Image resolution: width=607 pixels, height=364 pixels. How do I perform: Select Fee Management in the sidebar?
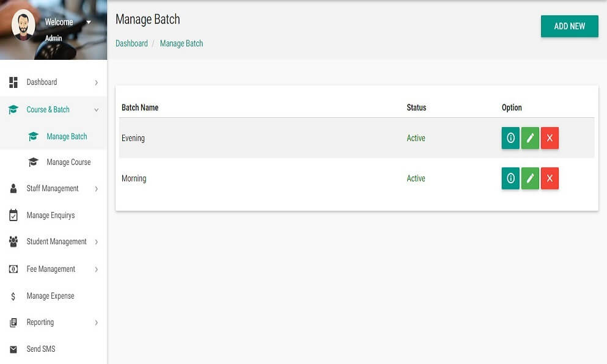point(51,269)
